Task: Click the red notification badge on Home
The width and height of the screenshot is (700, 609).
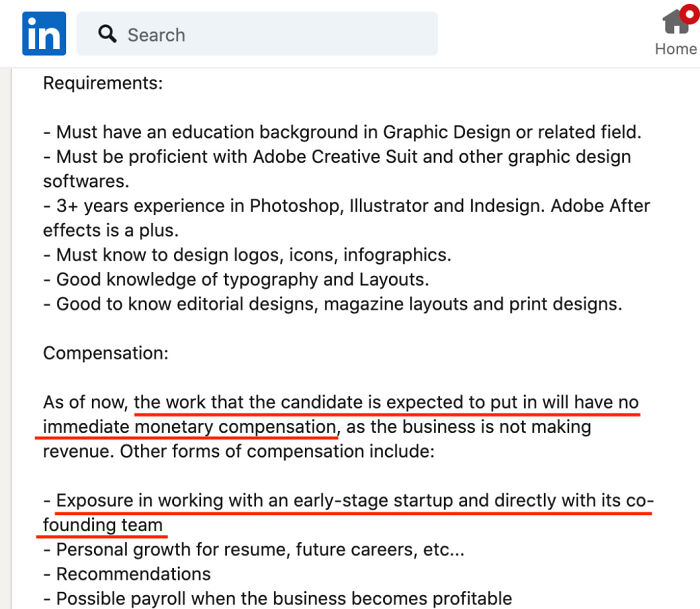Action: 686,10
